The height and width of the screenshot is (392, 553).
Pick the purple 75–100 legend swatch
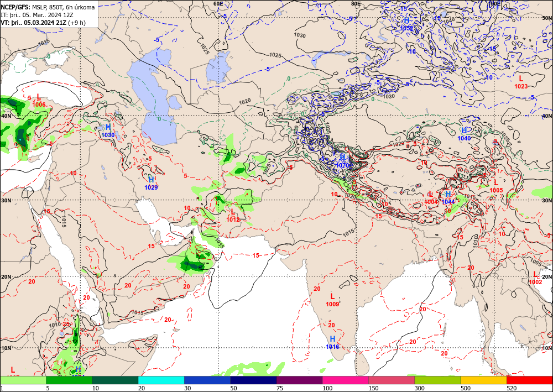click(299, 380)
